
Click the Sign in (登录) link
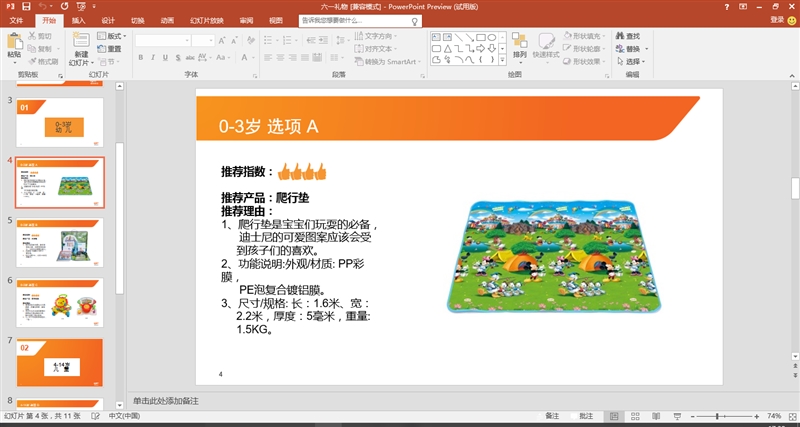click(x=778, y=20)
